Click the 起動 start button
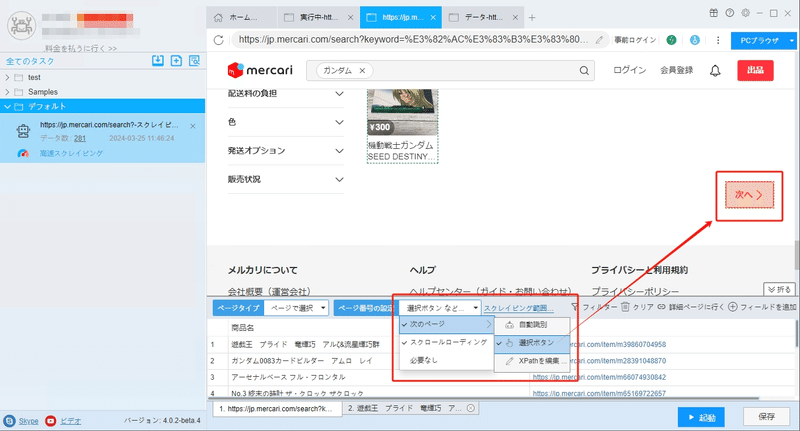The image size is (800, 431). [x=703, y=417]
